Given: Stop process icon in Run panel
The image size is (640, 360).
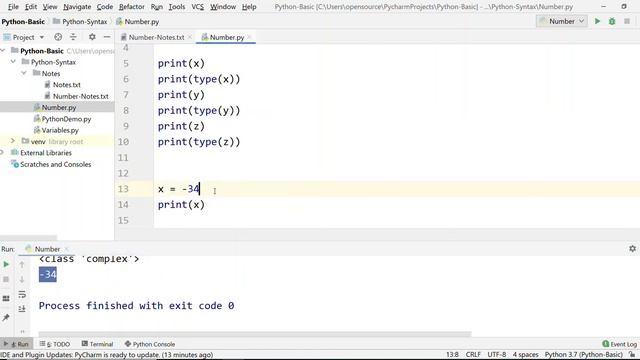Looking at the screenshot, I should (x=6, y=280).
